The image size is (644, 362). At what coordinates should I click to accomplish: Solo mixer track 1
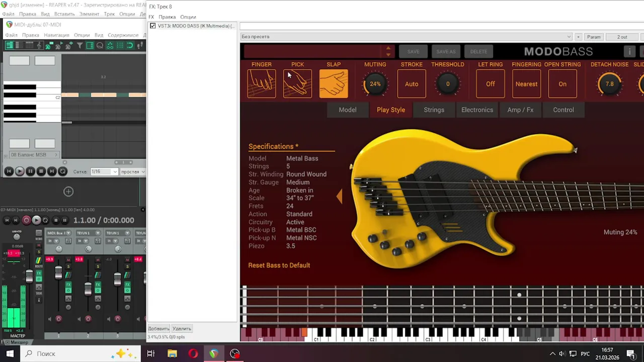pos(68,266)
